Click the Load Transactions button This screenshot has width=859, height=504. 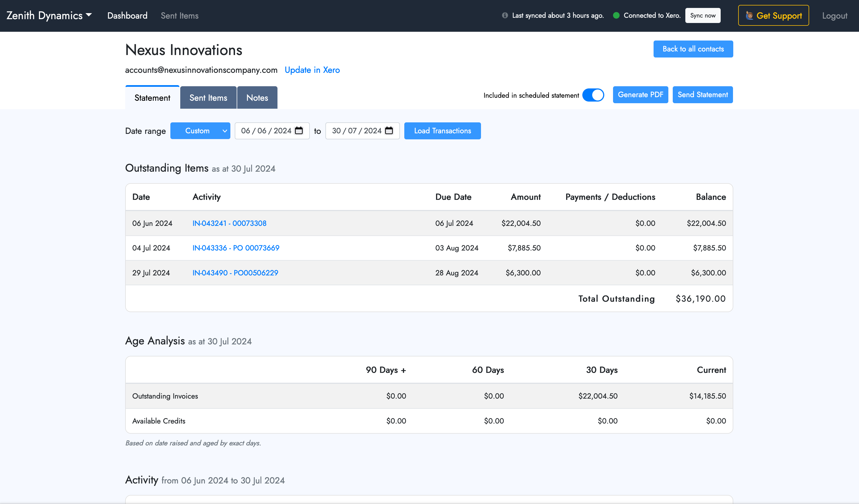[442, 131]
